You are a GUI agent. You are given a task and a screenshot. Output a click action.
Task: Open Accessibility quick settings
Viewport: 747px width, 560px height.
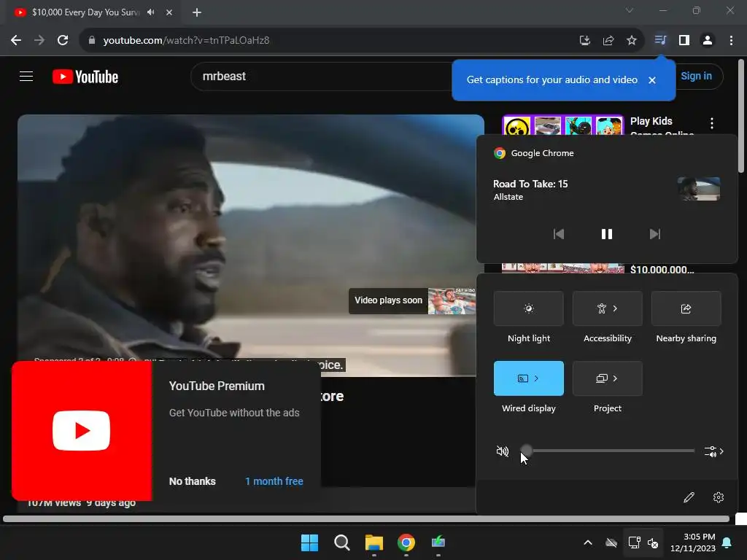coord(608,308)
